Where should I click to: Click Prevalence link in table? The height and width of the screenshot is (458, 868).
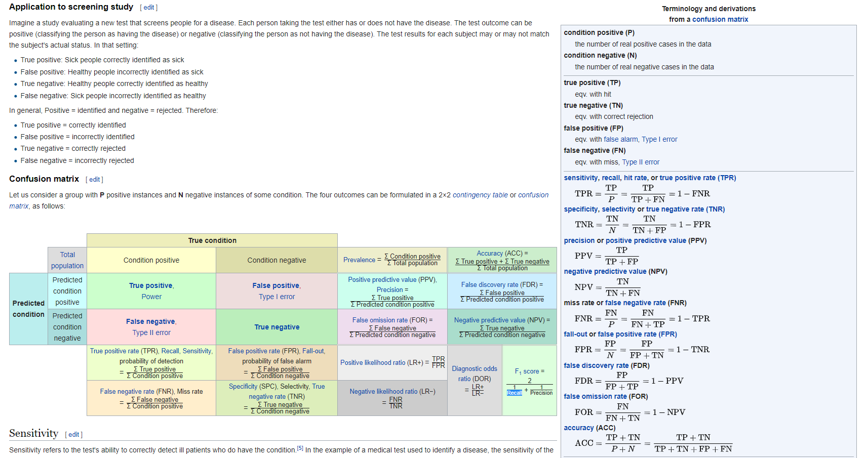coord(359,260)
